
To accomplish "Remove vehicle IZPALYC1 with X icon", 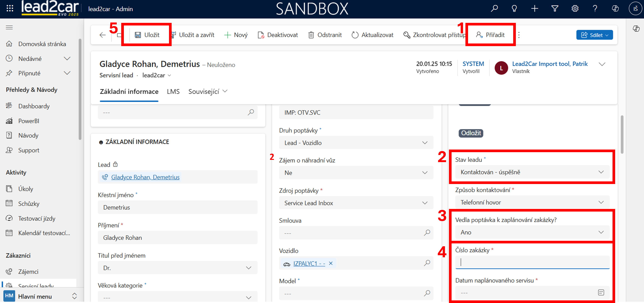I will click(331, 263).
